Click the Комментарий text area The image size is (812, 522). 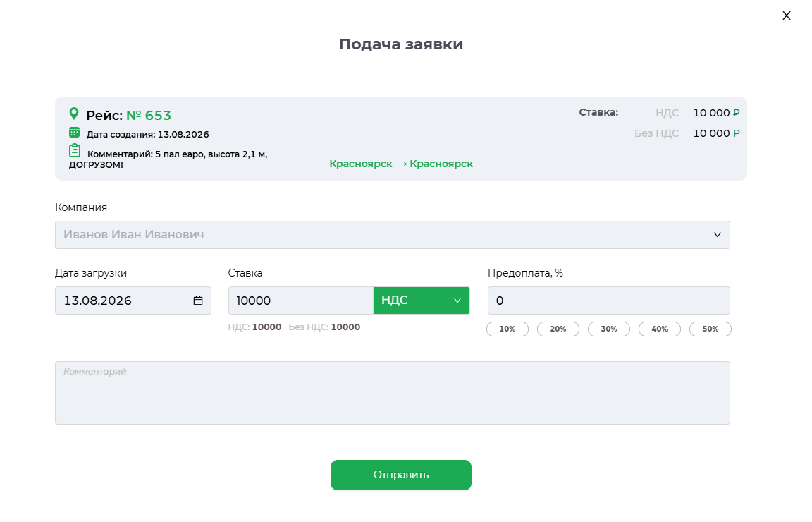[393, 393]
